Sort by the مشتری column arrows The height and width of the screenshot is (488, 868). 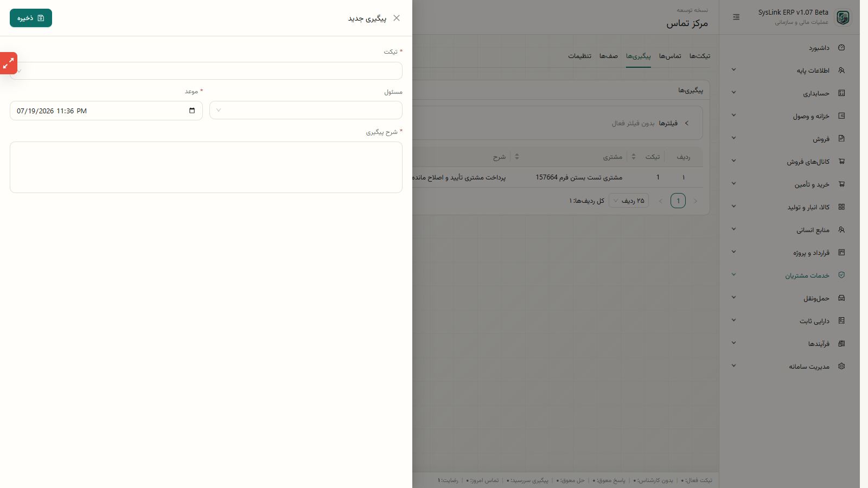516,157
